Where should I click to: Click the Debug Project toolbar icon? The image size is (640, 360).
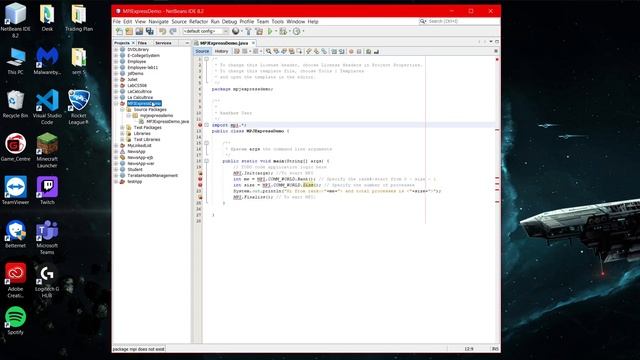coord(282,31)
